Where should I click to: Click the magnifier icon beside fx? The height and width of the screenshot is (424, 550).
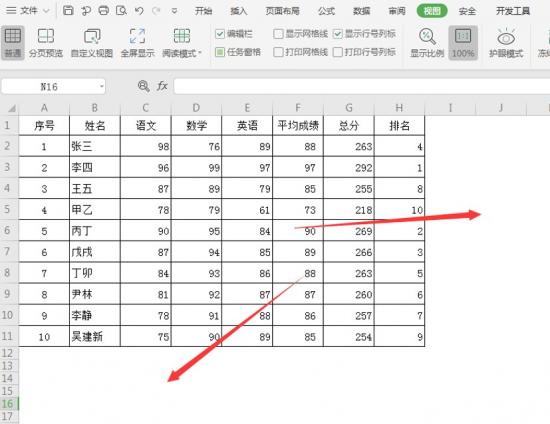[143, 86]
